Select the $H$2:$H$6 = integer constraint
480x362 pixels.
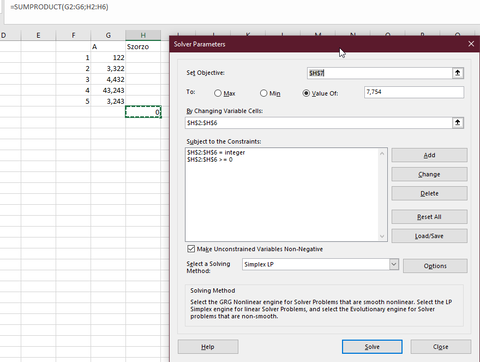[216, 153]
